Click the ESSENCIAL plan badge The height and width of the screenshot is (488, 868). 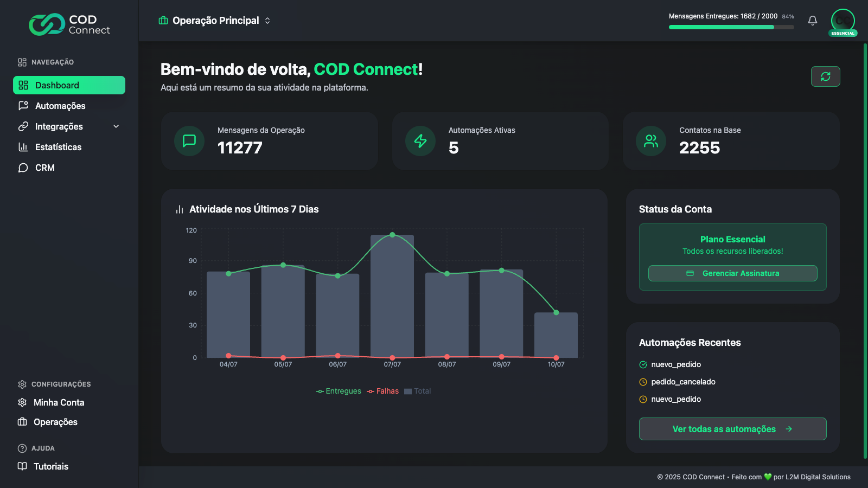[843, 34]
